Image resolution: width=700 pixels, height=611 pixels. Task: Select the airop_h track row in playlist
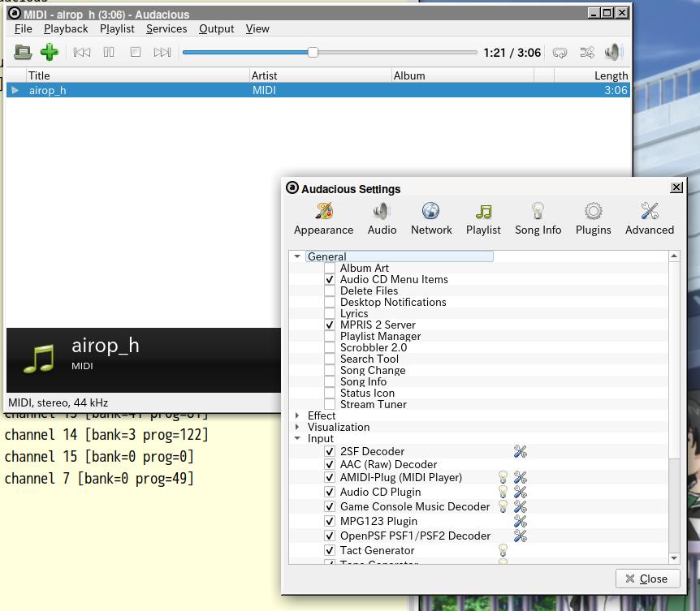pyautogui.click(x=318, y=90)
